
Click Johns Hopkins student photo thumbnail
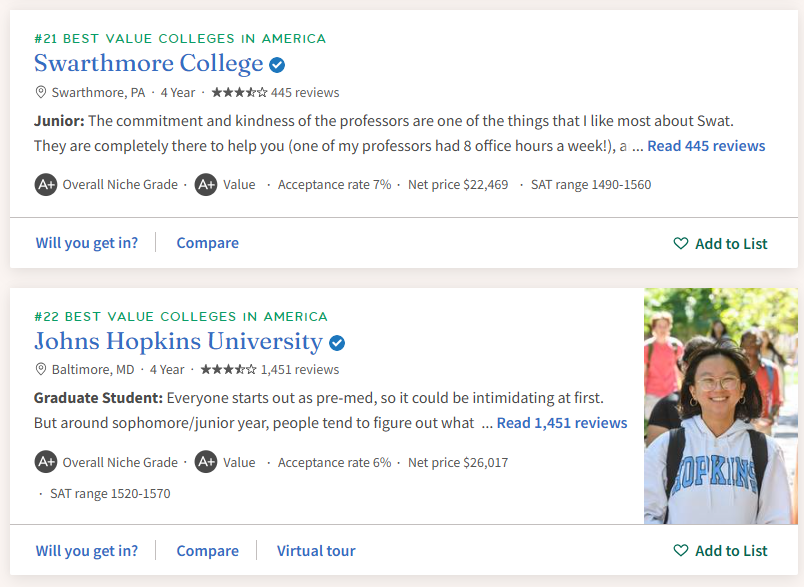point(721,405)
